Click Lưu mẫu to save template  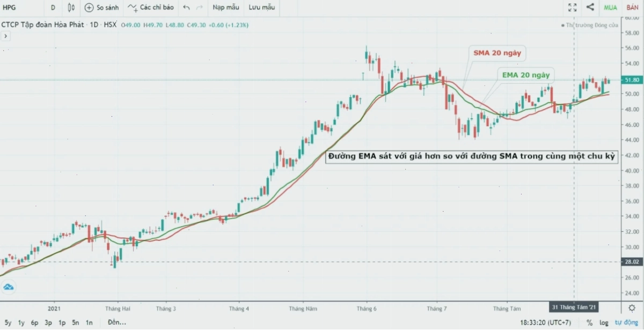[261, 8]
